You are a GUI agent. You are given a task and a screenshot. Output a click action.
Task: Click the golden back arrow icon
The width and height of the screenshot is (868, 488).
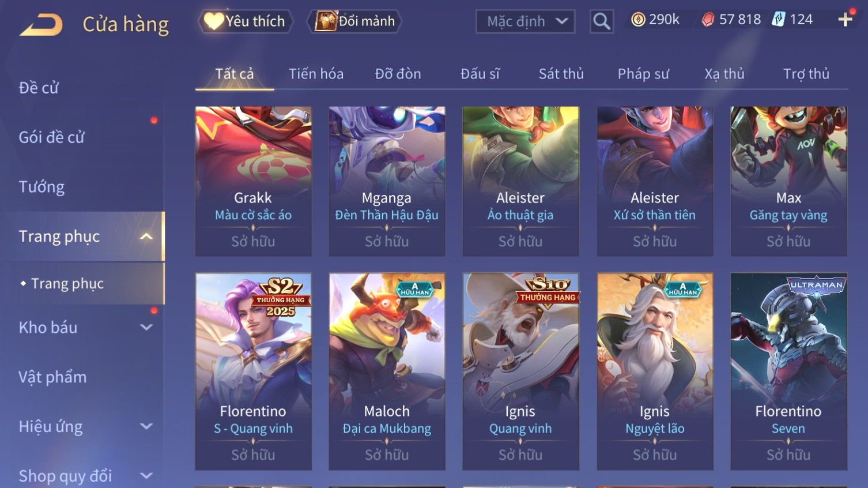pos(41,25)
